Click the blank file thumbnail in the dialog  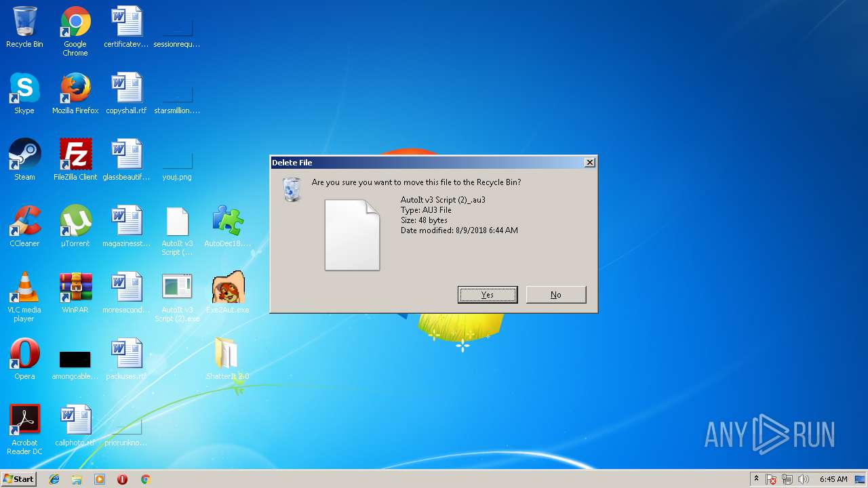pyautogui.click(x=352, y=235)
